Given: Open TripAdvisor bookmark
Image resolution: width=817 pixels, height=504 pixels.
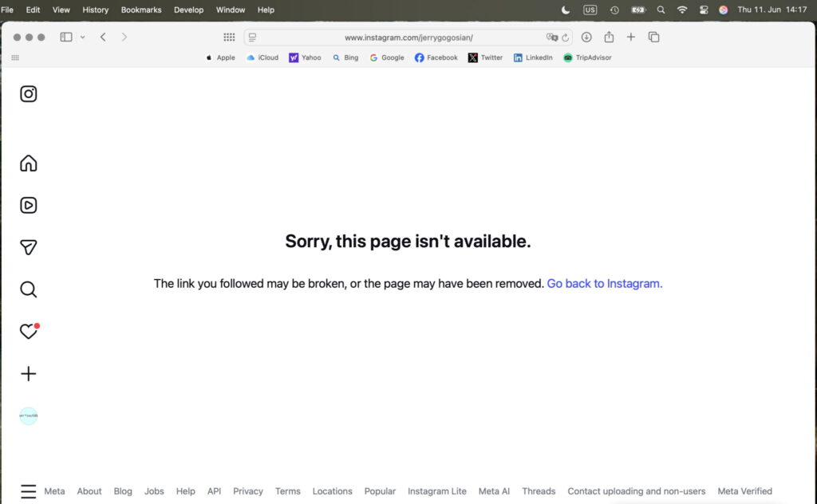Looking at the screenshot, I should (x=587, y=57).
